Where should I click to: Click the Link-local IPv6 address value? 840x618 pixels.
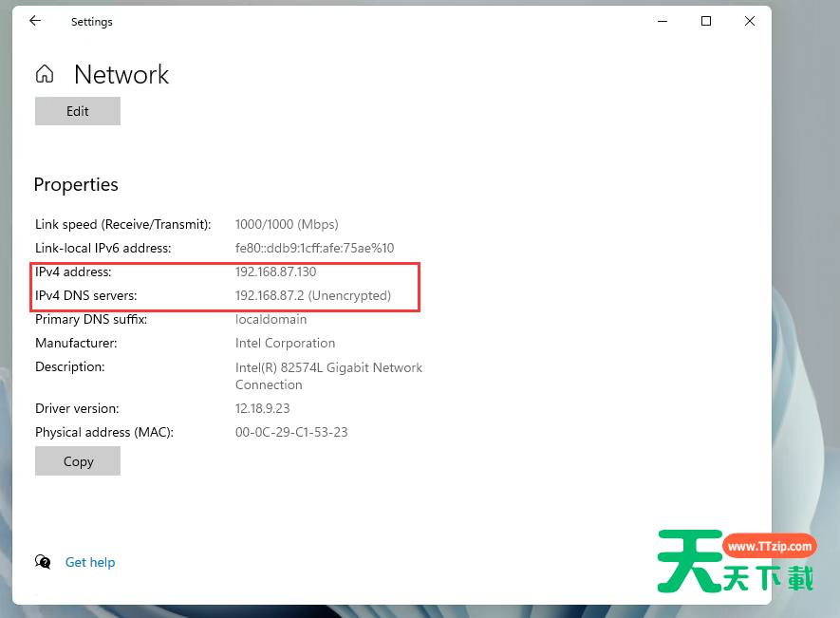tap(314, 248)
